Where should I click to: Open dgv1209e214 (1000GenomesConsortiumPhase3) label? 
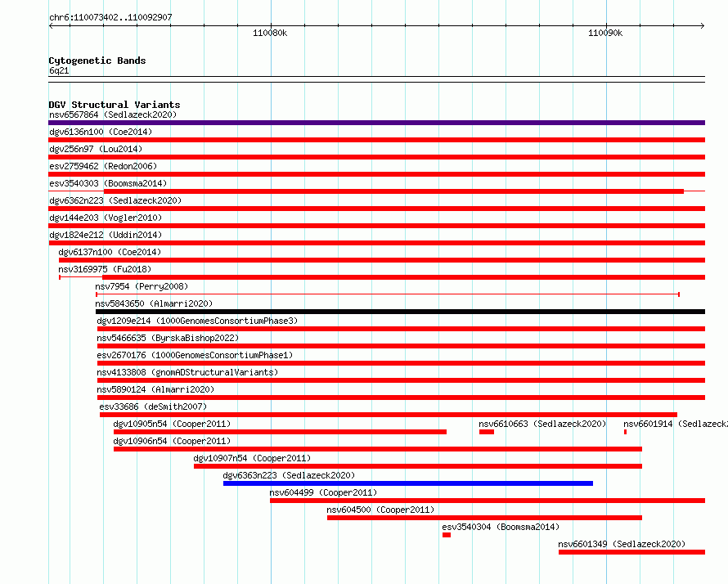click(x=197, y=321)
